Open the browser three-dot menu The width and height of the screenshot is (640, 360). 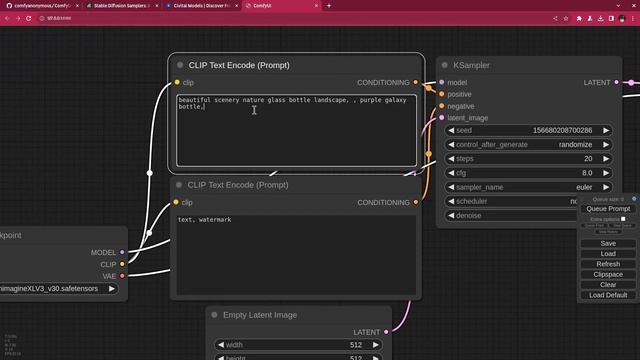tap(633, 18)
